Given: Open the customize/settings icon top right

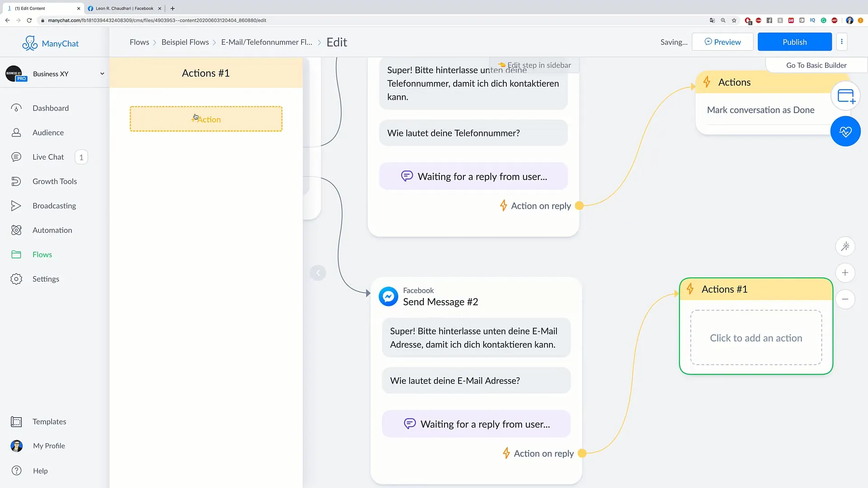Looking at the screenshot, I should [842, 42].
